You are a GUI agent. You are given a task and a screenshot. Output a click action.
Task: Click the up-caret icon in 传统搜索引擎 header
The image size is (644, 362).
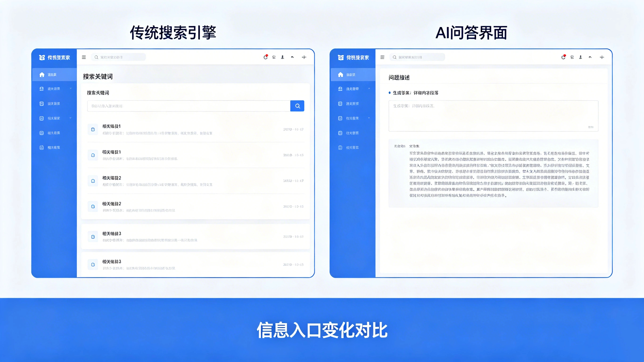pos(292,57)
